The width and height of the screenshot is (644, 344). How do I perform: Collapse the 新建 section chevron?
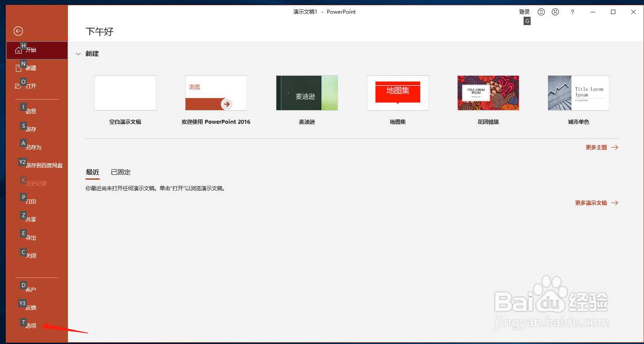(x=78, y=54)
